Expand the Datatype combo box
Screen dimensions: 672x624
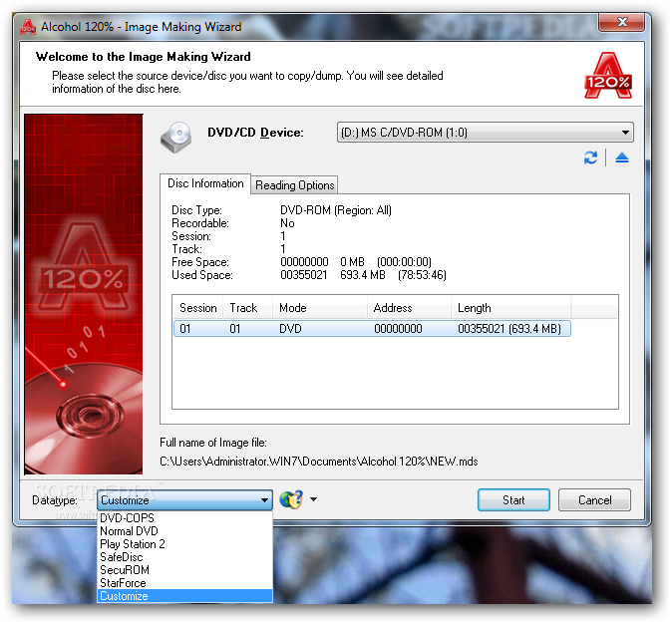pos(184,500)
